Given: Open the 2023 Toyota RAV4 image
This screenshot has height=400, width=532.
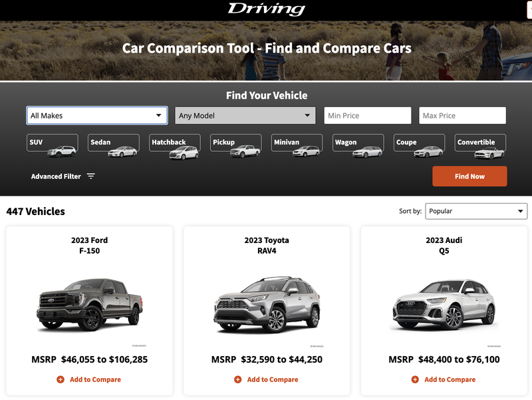Looking at the screenshot, I should 267,304.
